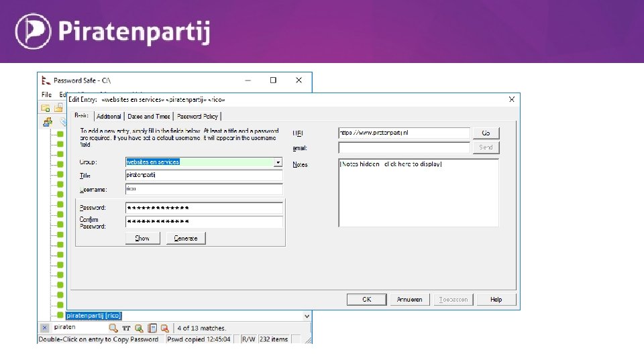Open advanced find options icon
Viewport: 644px width, 362px height.
[x=140, y=328]
